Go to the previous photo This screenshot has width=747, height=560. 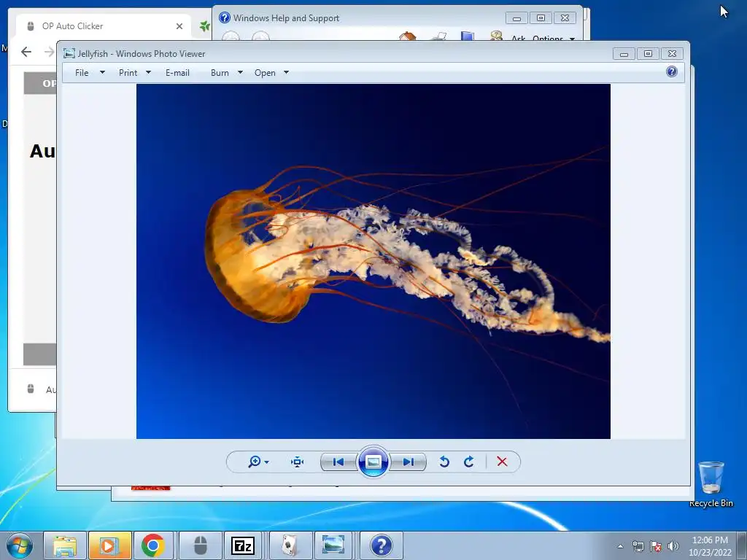coord(338,462)
